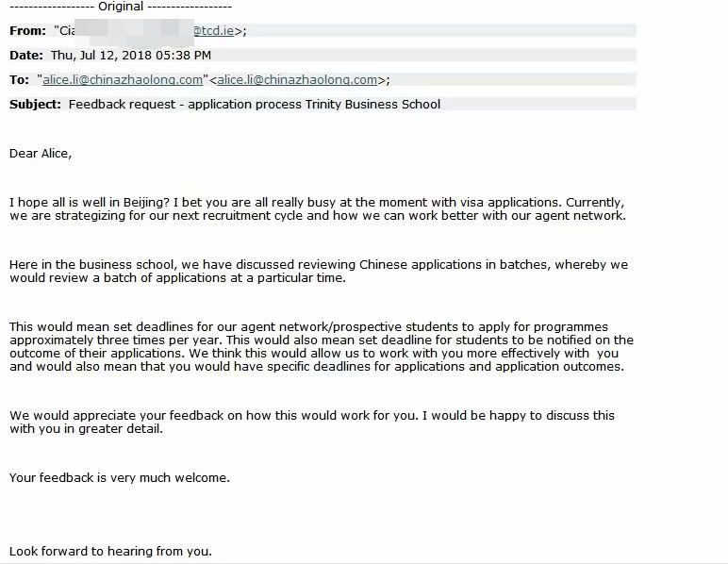Click the line "Your feedback is very much welcome."
Viewport: 728px width, 564px height.
pyautogui.click(x=120, y=477)
